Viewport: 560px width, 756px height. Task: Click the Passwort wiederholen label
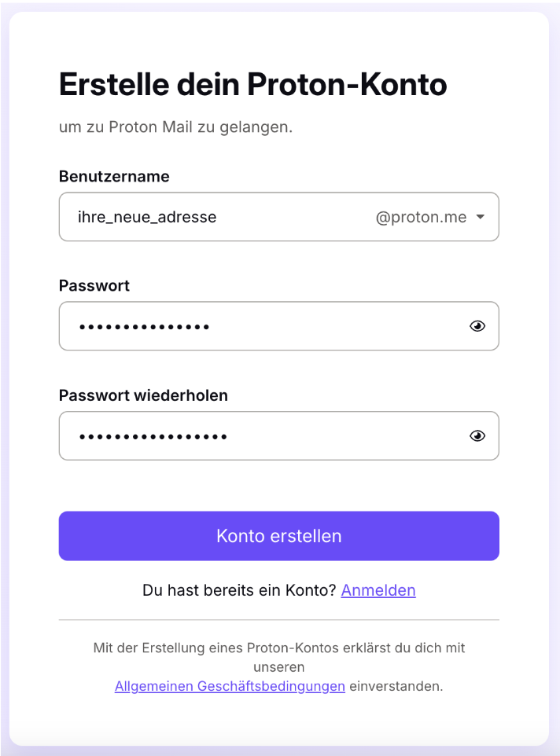pos(143,395)
